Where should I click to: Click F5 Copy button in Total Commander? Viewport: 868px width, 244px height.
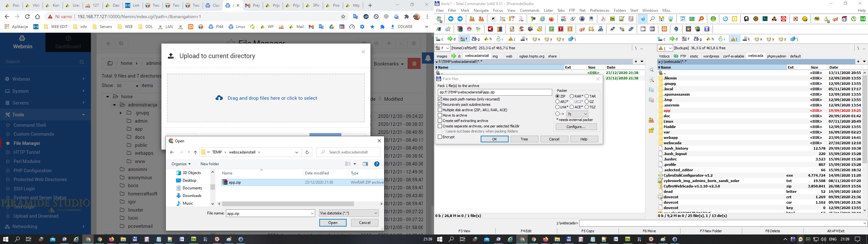[x=588, y=231]
